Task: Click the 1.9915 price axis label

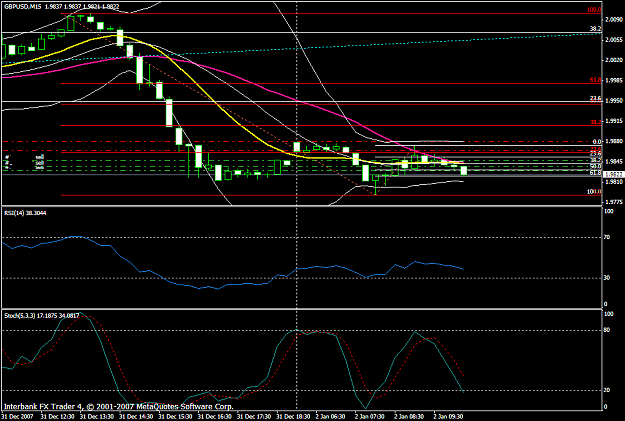Action: [614, 121]
